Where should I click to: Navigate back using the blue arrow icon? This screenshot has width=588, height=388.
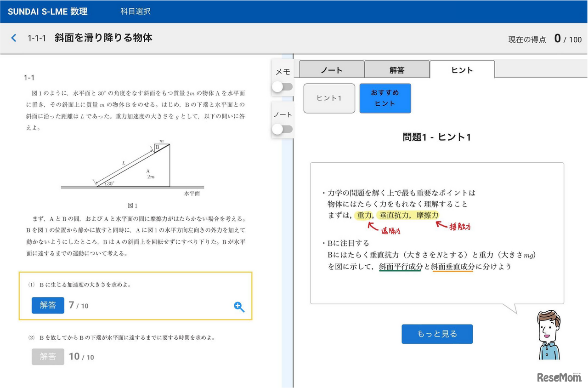click(x=13, y=39)
